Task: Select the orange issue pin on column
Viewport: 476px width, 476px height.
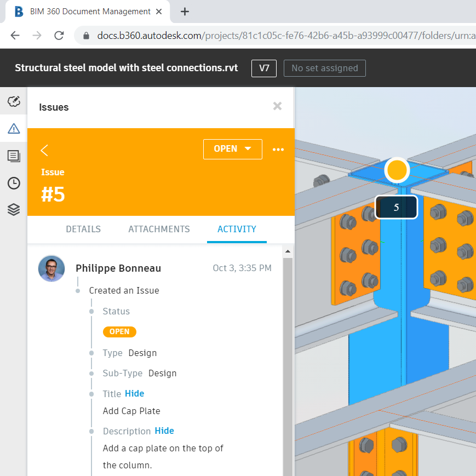Action: (x=397, y=170)
